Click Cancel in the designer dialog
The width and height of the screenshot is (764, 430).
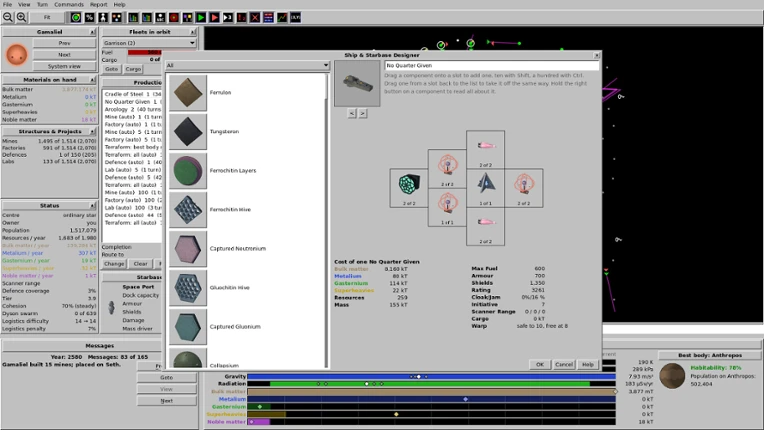[564, 364]
